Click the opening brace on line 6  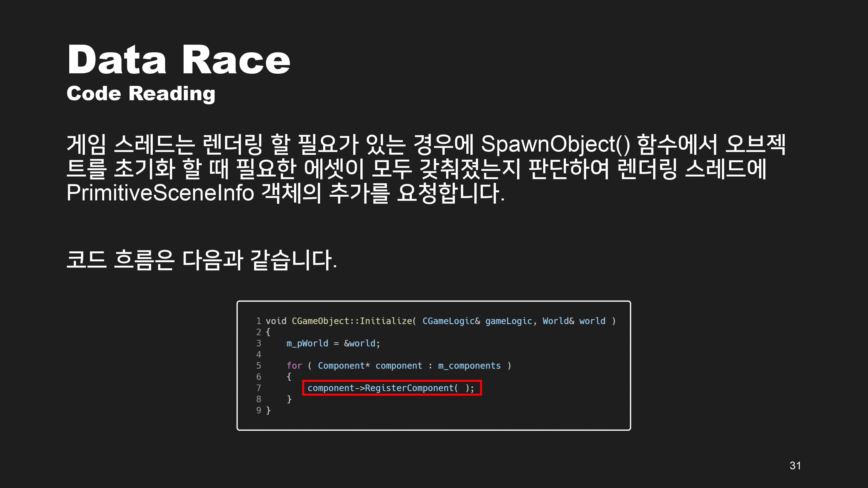pyautogui.click(x=289, y=377)
